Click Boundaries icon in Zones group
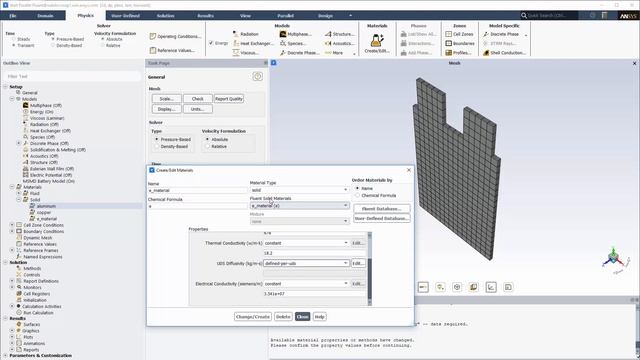Screen dimensions: 640x360 pos(449,43)
